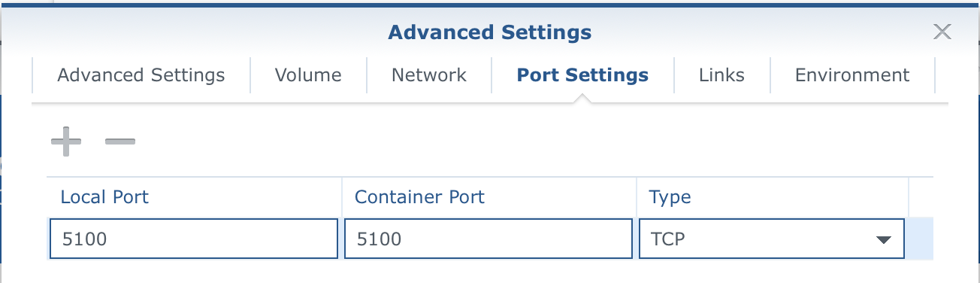Switch to the Advanced Settings tab
Viewport: 980px width, 283px height.
click(x=141, y=75)
